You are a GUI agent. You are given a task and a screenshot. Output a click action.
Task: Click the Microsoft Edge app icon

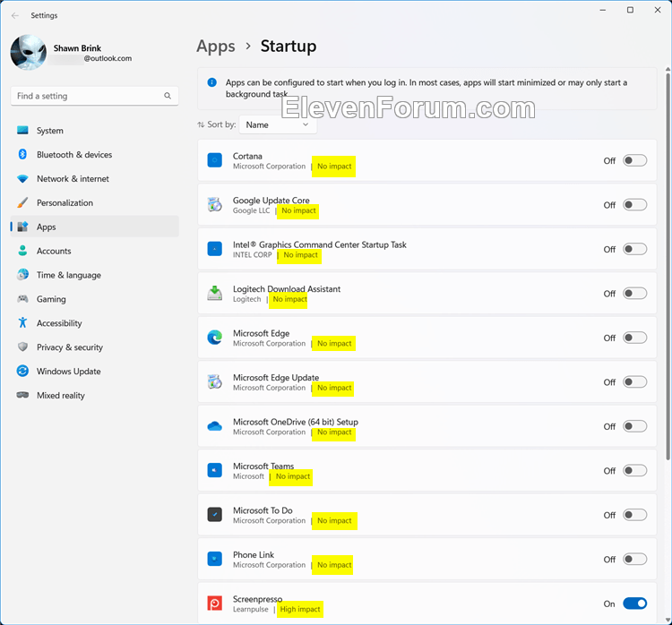[215, 338]
